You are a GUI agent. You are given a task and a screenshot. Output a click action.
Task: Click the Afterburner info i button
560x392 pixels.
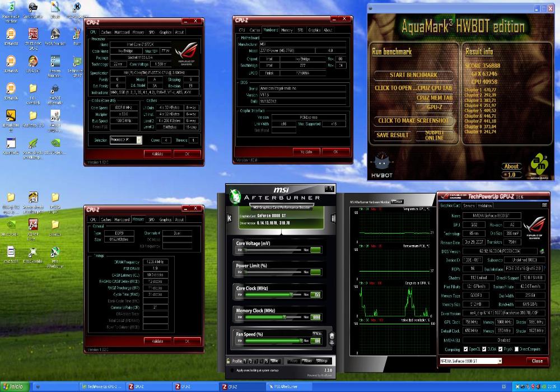(333, 218)
